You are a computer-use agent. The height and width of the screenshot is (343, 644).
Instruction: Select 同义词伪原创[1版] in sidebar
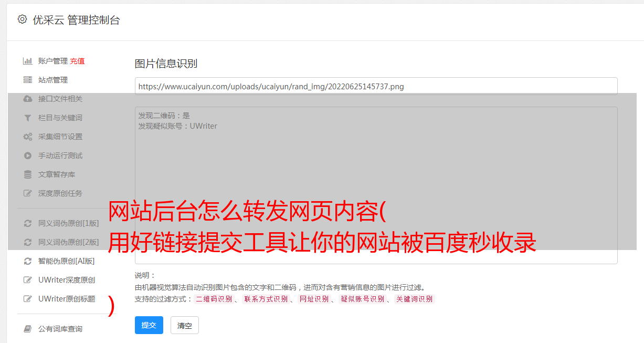[x=68, y=223]
